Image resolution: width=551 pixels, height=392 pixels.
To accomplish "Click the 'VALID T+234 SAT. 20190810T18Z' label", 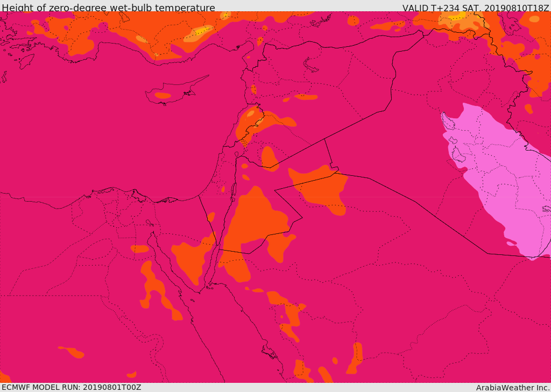I will pos(476,8).
